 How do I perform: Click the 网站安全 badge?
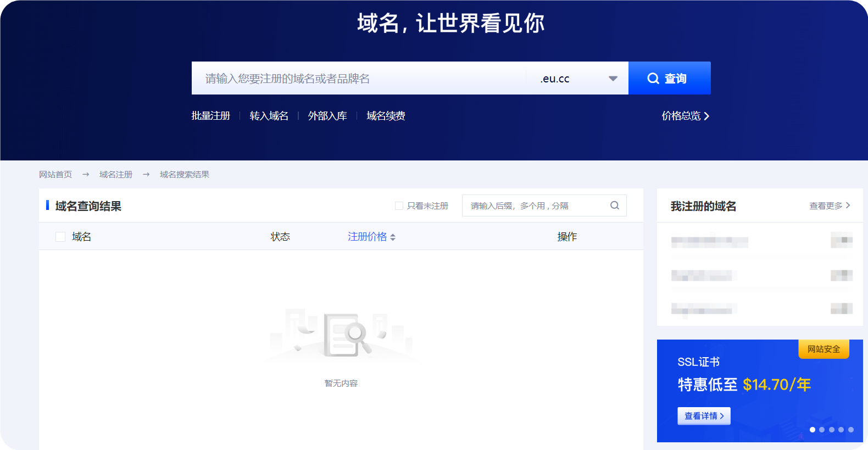pyautogui.click(x=824, y=349)
